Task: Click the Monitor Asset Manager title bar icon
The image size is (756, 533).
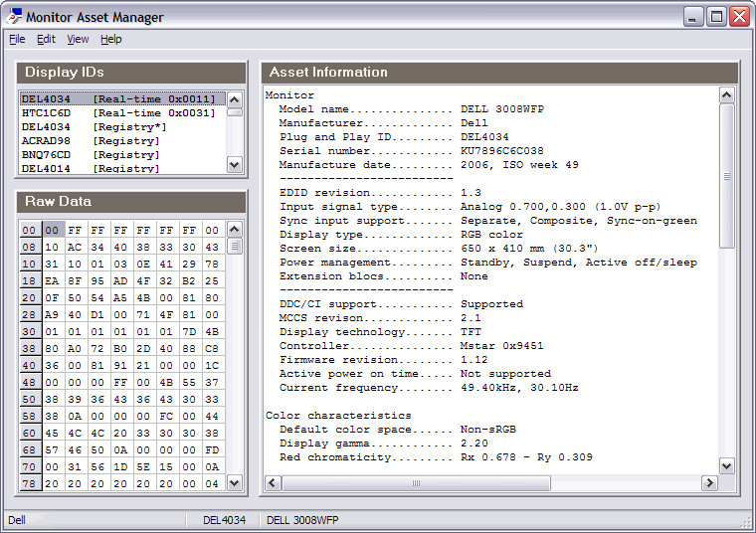Action: [x=14, y=16]
